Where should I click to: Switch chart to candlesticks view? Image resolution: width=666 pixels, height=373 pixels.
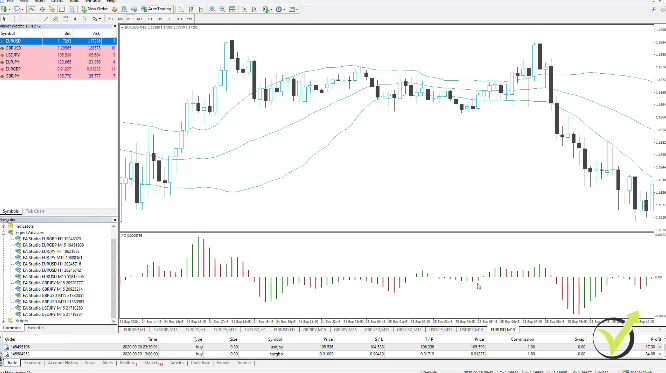(191, 9)
